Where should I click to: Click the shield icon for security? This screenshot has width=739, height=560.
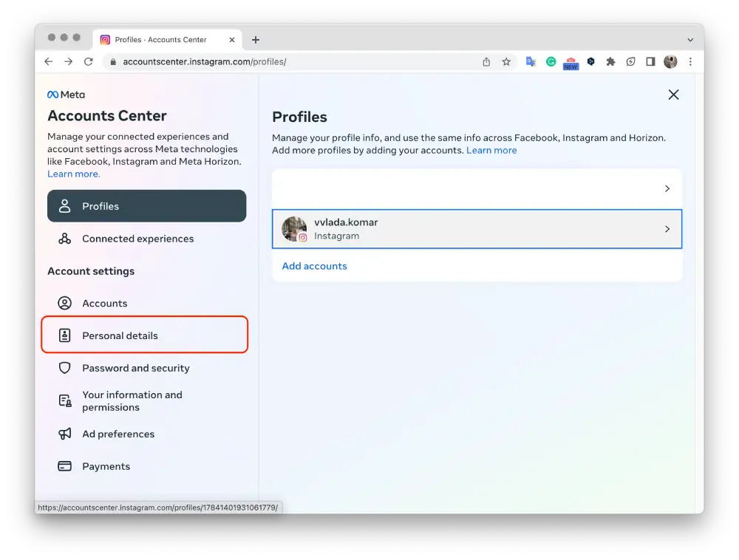64,368
